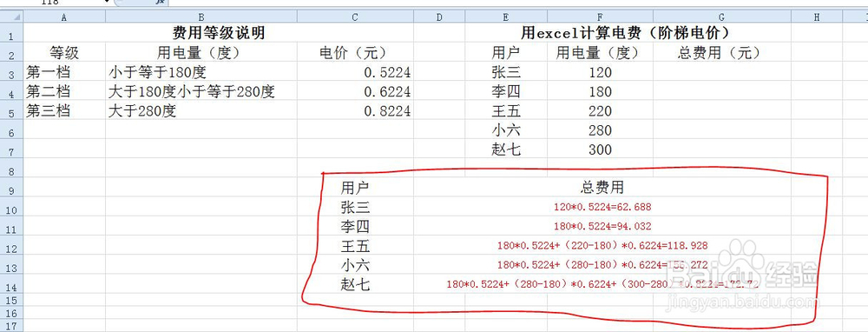Select 用户 header in row 2
The width and height of the screenshot is (868, 332).
click(x=506, y=53)
